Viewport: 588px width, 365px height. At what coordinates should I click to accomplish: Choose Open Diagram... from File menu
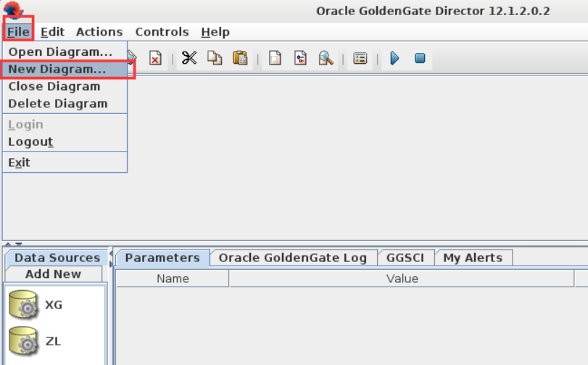65,52
